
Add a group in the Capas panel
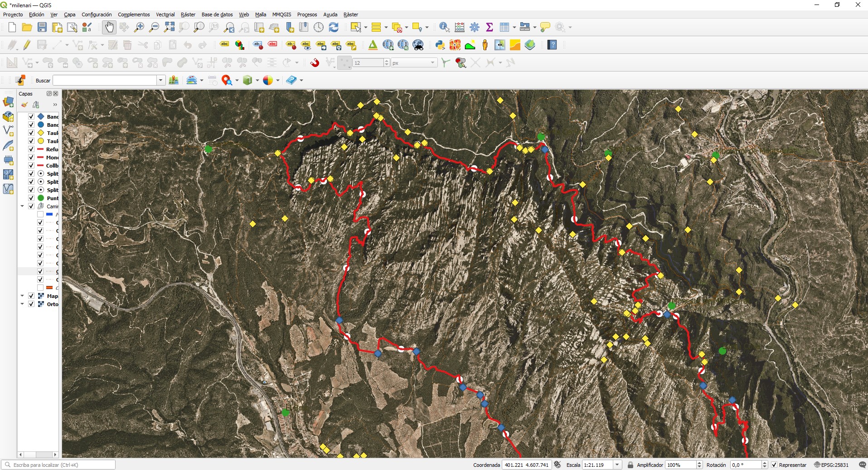[x=36, y=105]
